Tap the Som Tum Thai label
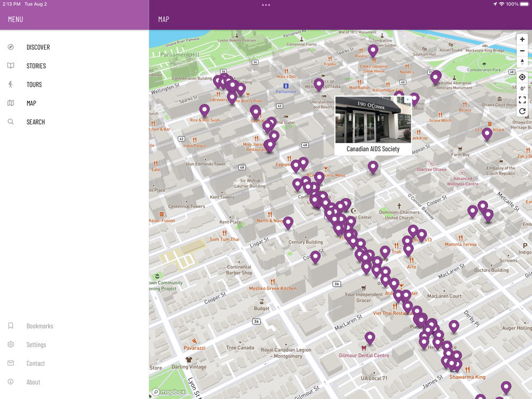This screenshot has width=532, height=399. [225, 239]
